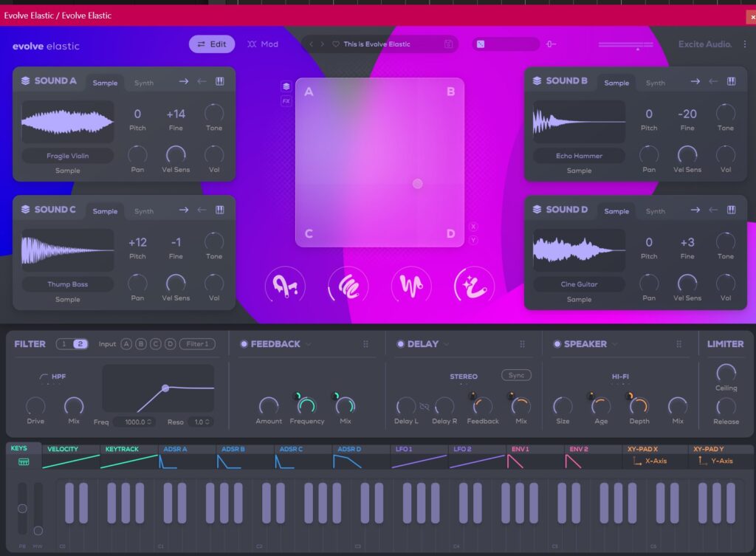Click the FX icon beside the XY pad
756x556 pixels.
[x=286, y=101]
